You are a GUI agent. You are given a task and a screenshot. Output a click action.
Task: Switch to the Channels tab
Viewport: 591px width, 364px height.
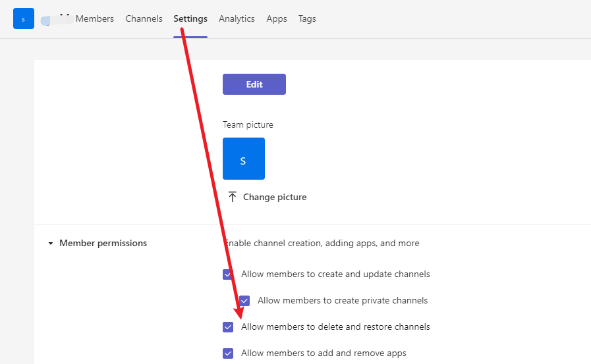pos(144,18)
